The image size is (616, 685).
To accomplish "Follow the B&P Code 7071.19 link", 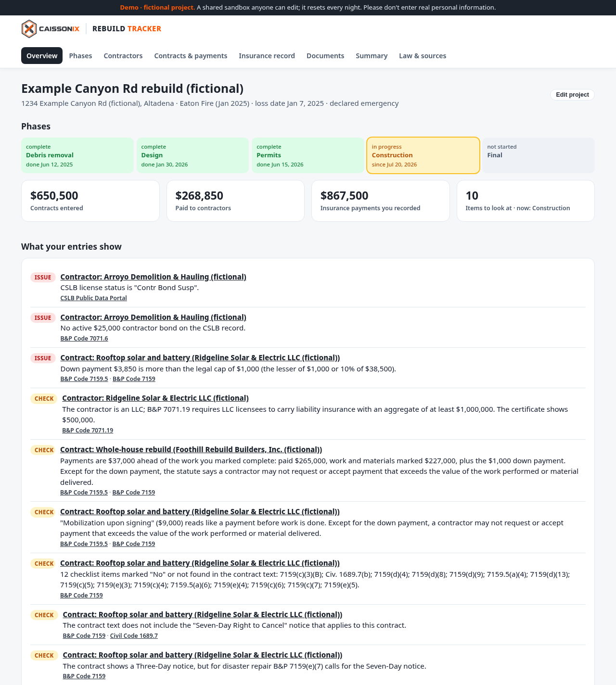I will (x=88, y=431).
